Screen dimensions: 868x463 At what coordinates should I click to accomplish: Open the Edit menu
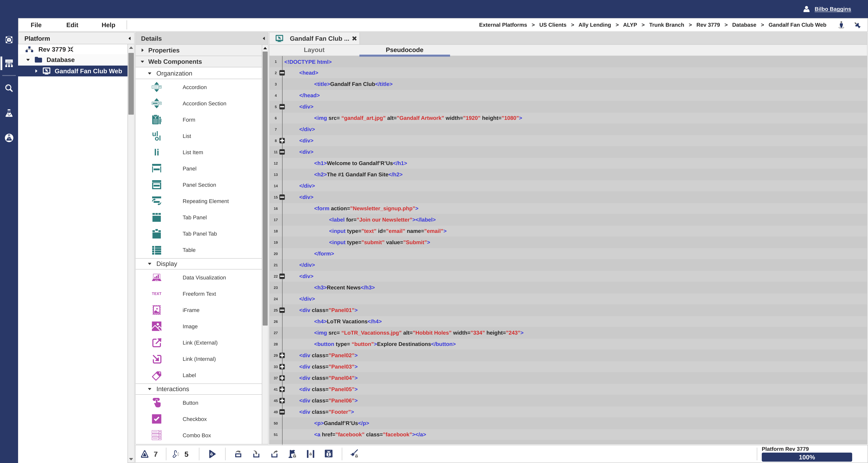[72, 25]
